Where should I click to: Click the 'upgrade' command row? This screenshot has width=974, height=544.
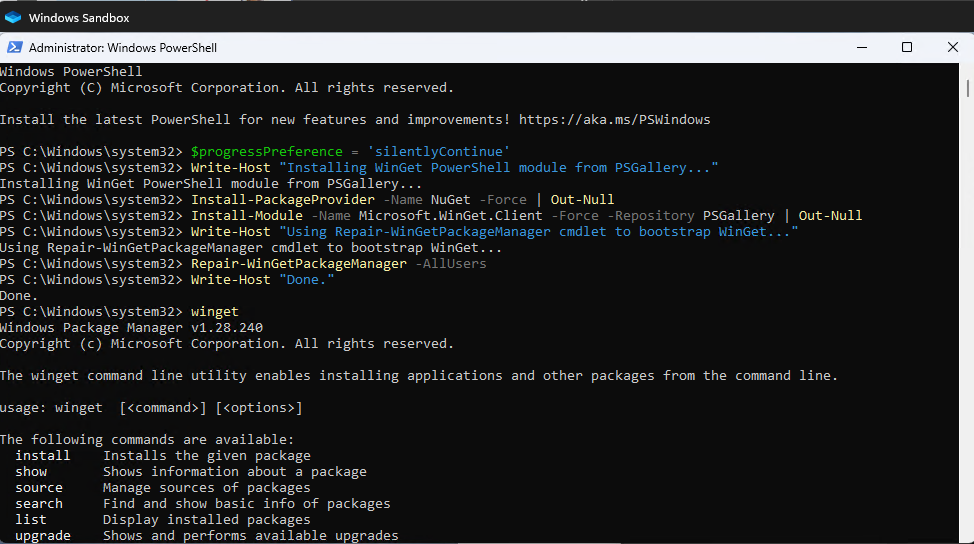pyautogui.click(x=207, y=535)
